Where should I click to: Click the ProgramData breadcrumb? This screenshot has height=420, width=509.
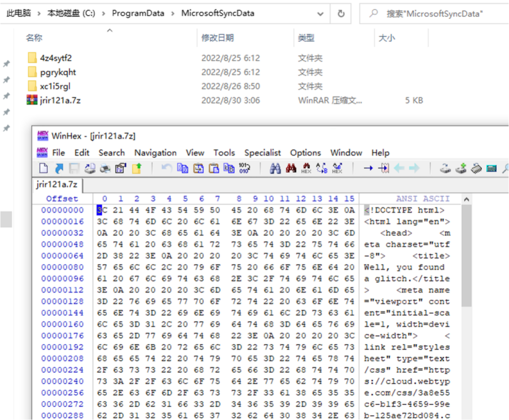click(138, 13)
